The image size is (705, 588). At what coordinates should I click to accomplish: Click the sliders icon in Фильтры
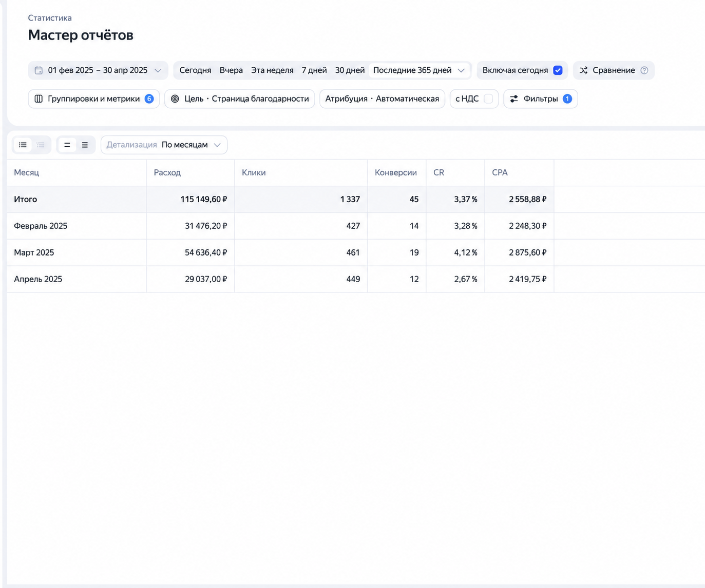(x=514, y=99)
